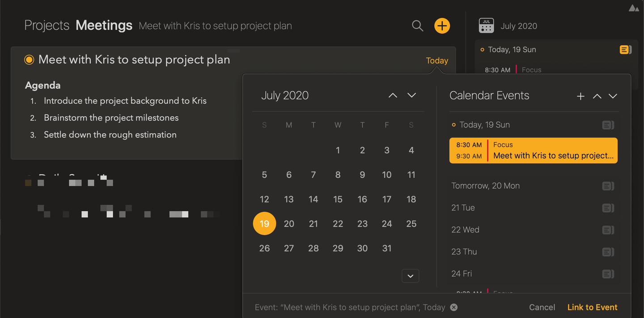644x318 pixels.
Task: Click the note icon beside Tomorrow, 20 Mon
Action: coord(608,186)
